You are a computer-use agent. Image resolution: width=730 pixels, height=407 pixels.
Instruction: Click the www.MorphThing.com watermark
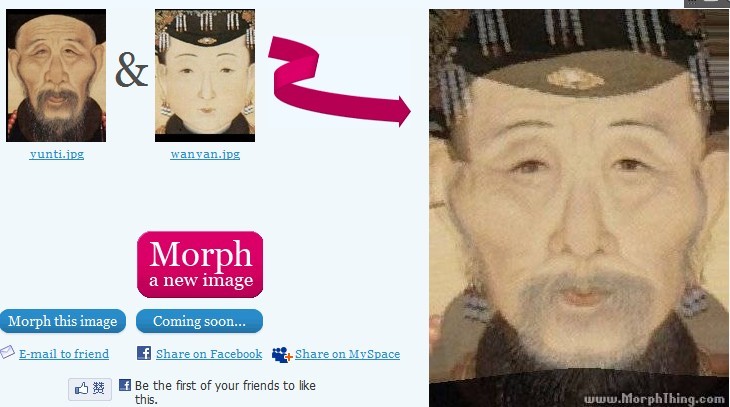coord(654,399)
